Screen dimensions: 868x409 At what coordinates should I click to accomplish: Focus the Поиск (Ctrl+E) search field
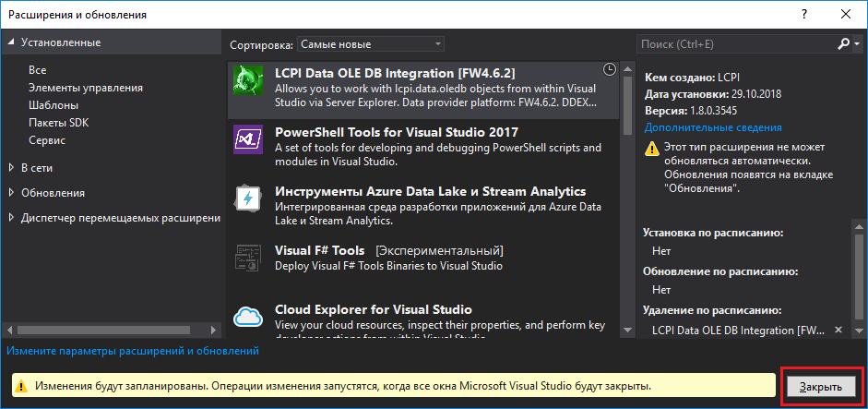coord(736,44)
